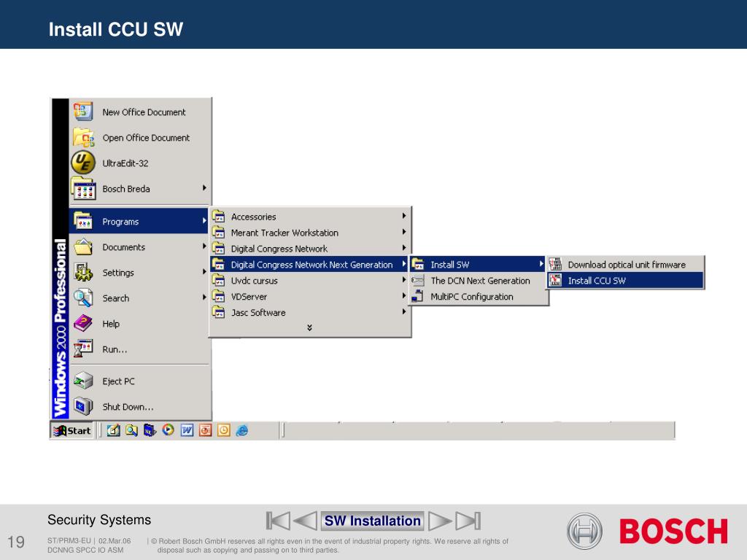Choose MultiPC Configuration menu entry
Image resolution: width=747 pixels, height=560 pixels.
pyautogui.click(x=479, y=296)
